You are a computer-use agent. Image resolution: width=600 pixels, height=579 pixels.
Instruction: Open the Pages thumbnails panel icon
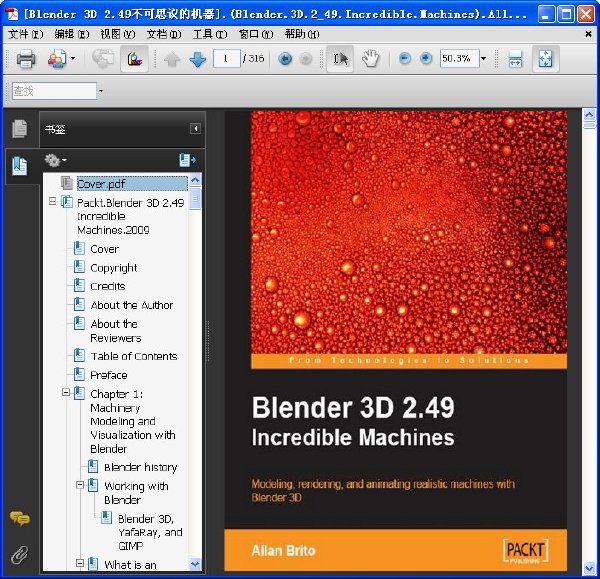[20, 128]
